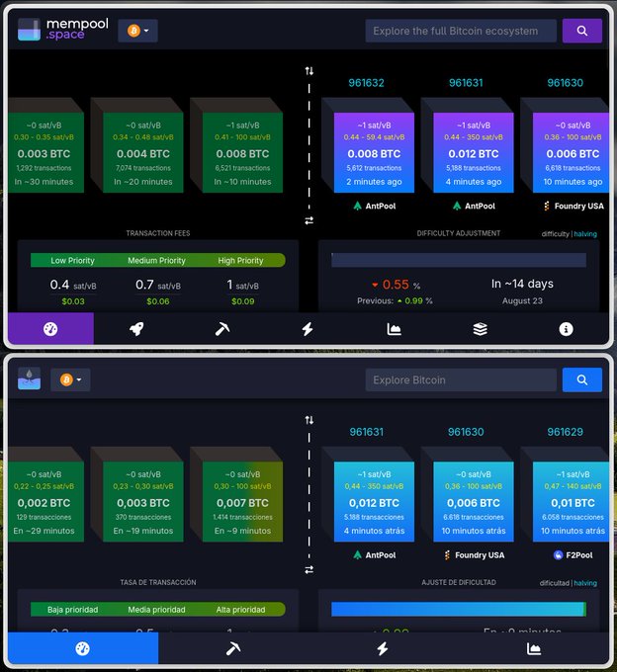Viewport: 617px width, 672px height.
Task: Click the Low/Medium/High priority fee bar
Action: point(158,260)
